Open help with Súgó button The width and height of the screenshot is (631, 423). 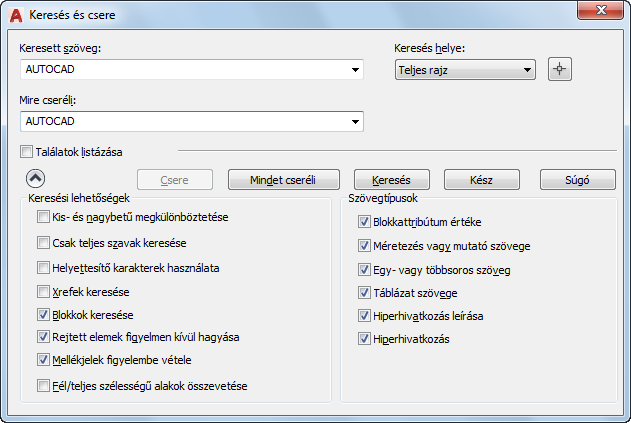577,180
